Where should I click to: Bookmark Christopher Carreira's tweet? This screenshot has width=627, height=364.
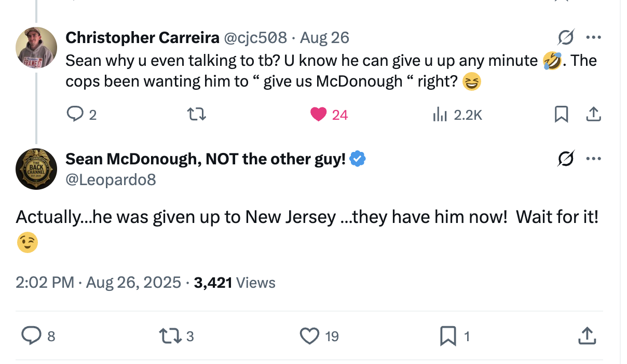tap(561, 114)
